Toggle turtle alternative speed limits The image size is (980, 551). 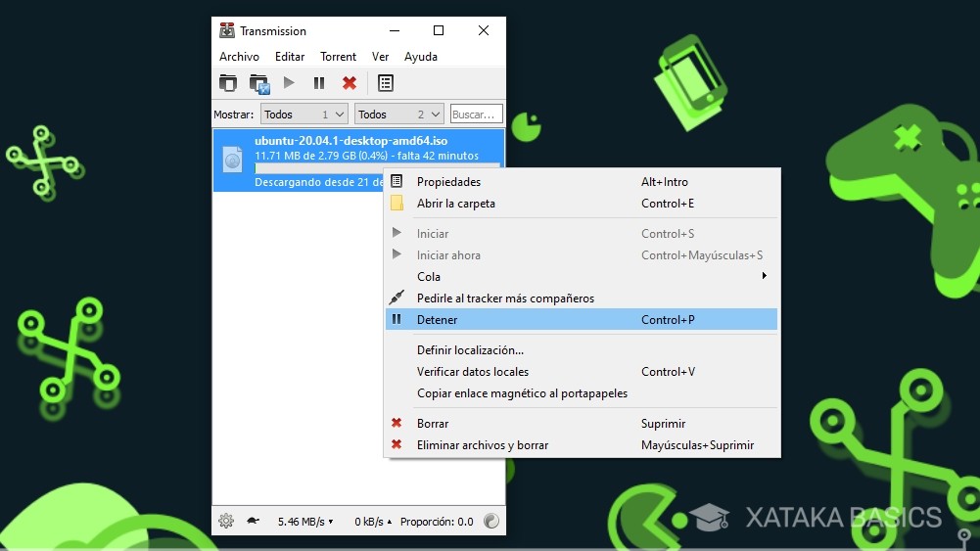click(x=253, y=522)
